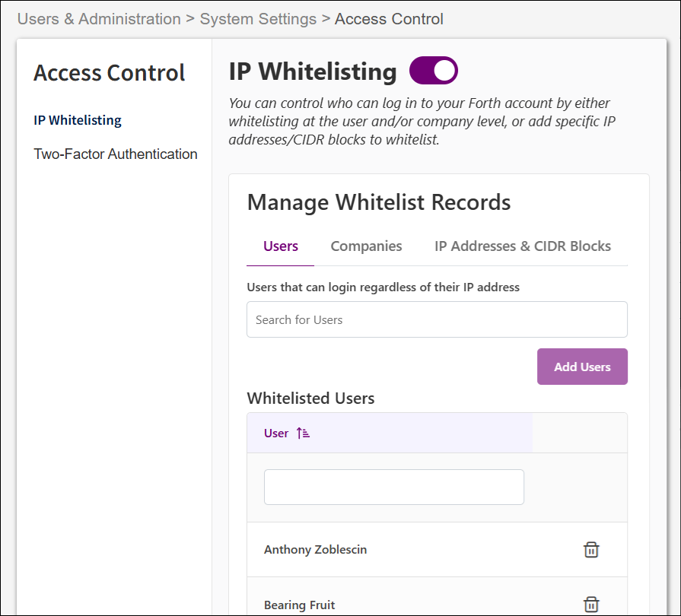Select the Anthony Zoblescin row

point(437,550)
